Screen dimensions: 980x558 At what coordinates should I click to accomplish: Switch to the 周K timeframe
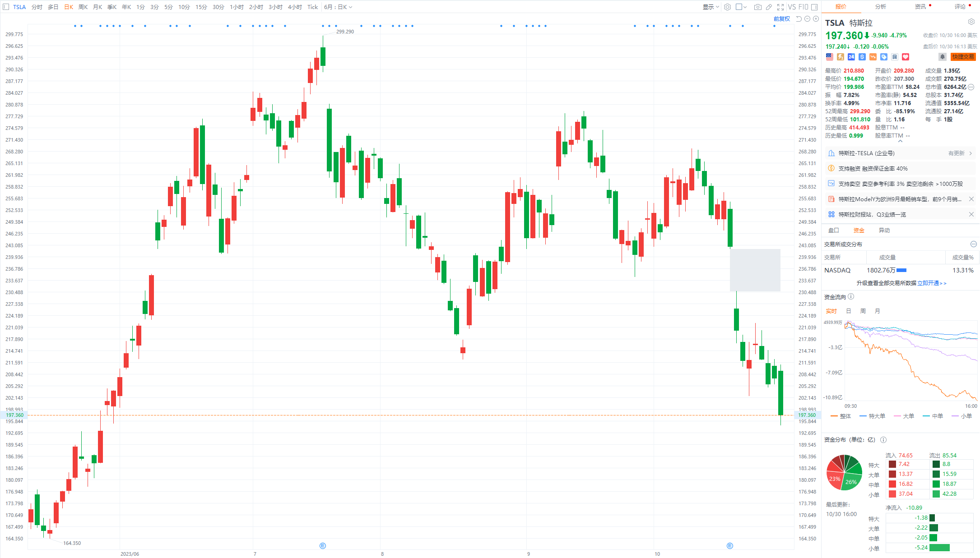(83, 7)
